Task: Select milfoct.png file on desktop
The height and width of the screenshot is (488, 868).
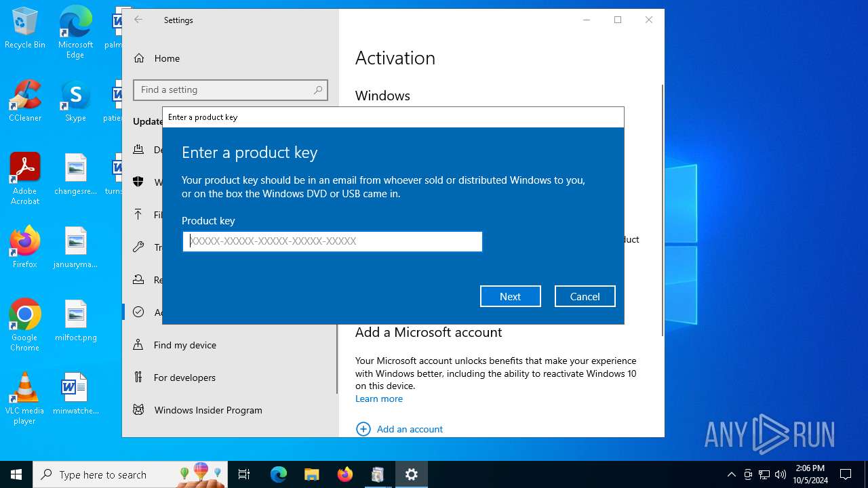Action: click(x=75, y=321)
